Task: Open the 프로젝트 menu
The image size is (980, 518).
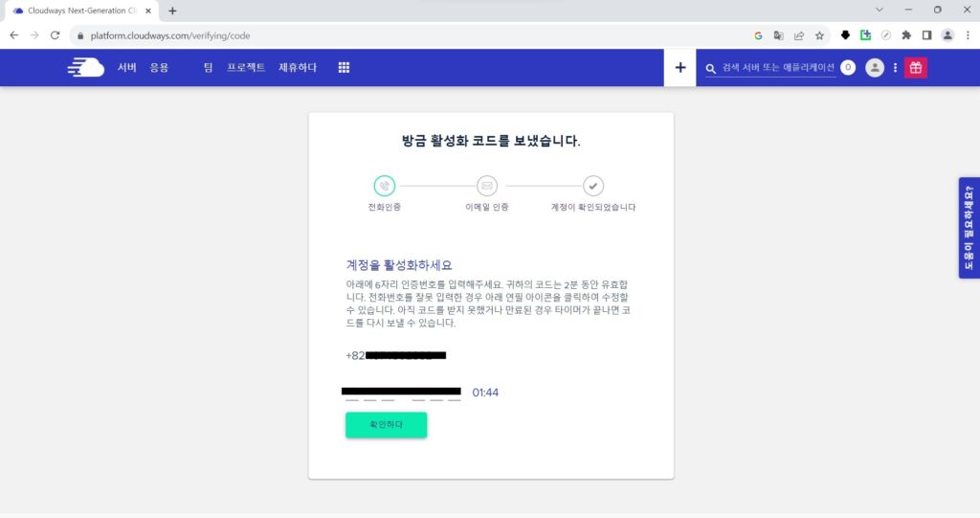Action: (246, 68)
